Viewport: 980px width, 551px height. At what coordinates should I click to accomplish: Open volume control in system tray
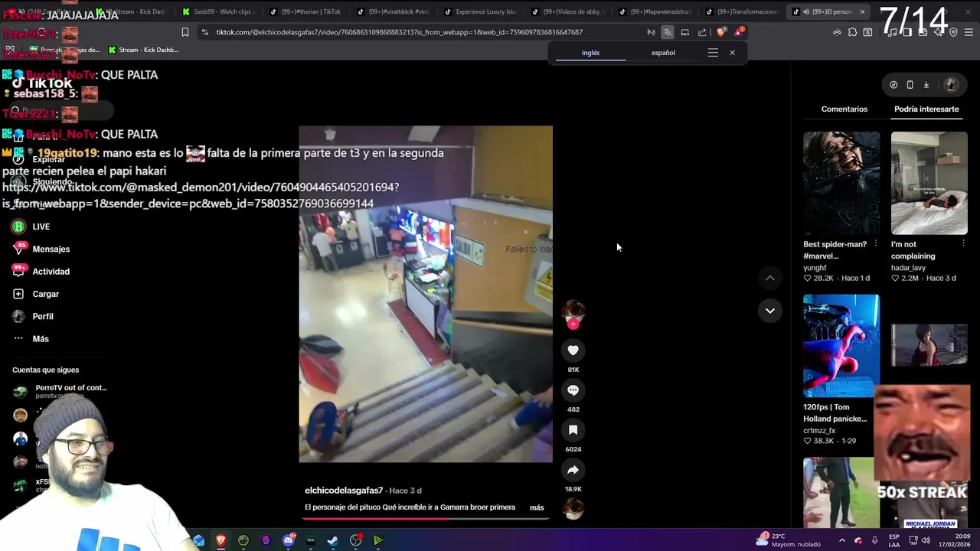point(925,540)
